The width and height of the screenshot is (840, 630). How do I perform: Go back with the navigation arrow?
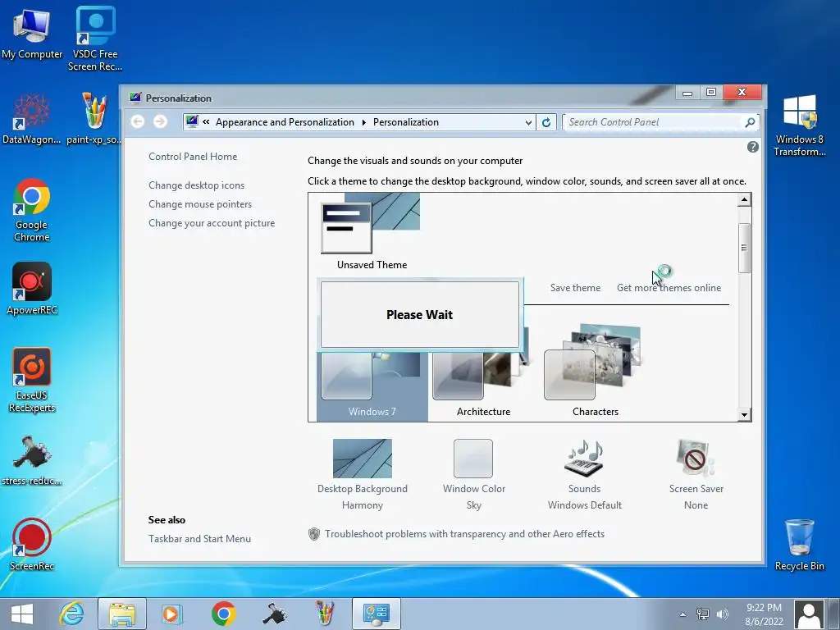click(x=138, y=121)
